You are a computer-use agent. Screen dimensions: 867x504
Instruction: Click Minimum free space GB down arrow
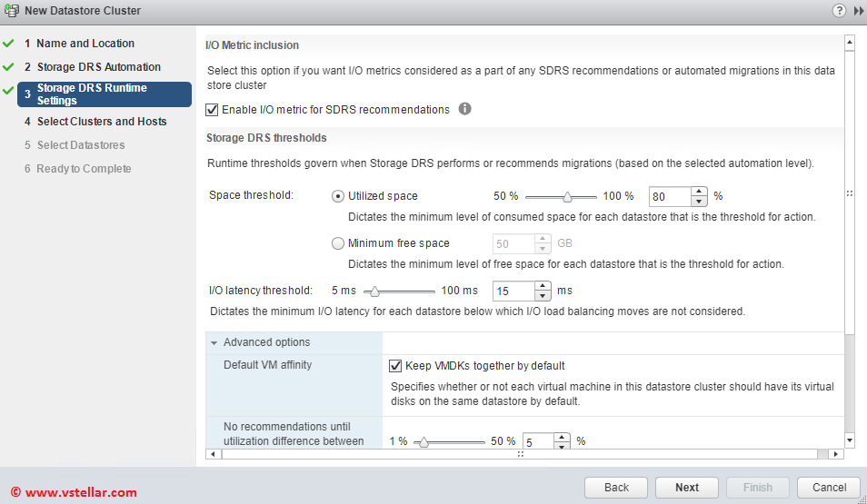543,249
